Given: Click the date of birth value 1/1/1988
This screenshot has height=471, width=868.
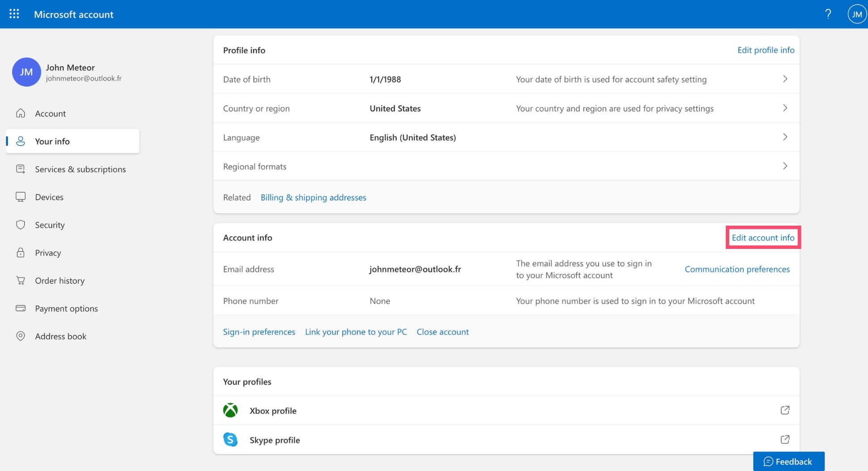Looking at the screenshot, I should pos(385,80).
